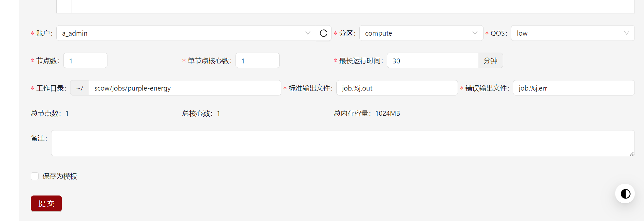Click the 最长运行时间 field showing 30
644x221 pixels.
[x=432, y=60]
